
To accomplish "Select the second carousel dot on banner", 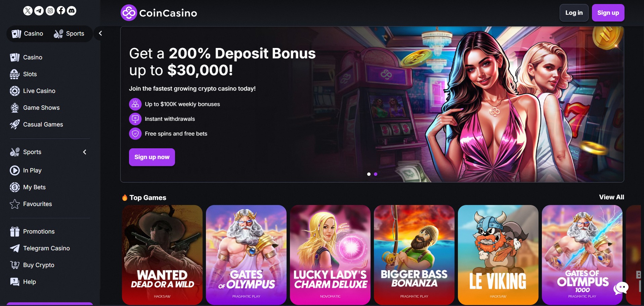I will pos(376,174).
